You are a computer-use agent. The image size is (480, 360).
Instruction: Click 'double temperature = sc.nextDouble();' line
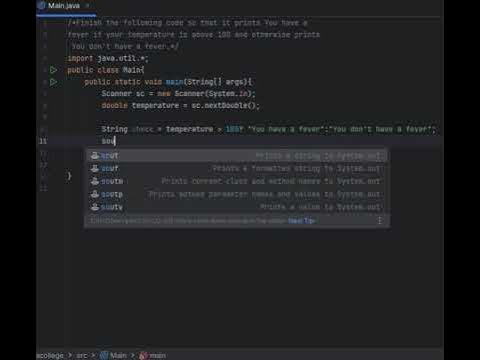180,106
